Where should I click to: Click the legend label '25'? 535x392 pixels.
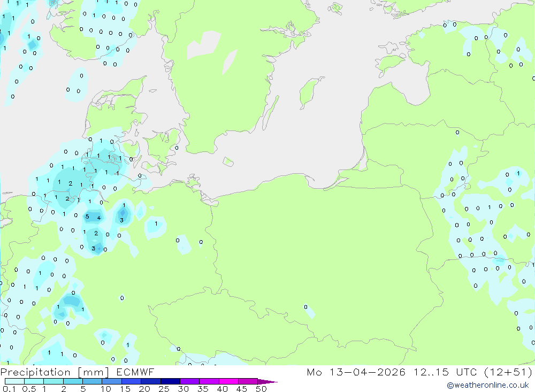[164, 389]
